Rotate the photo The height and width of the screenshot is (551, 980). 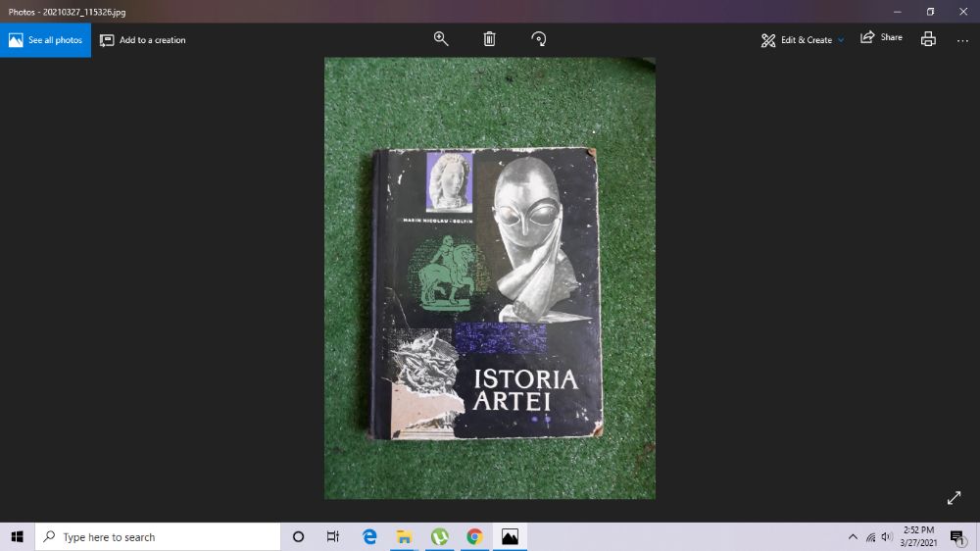pyautogui.click(x=539, y=39)
